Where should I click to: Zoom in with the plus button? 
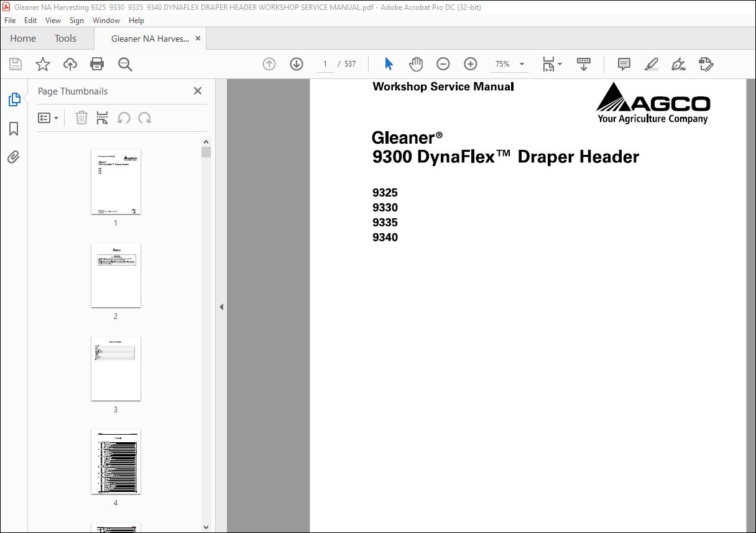pos(471,64)
